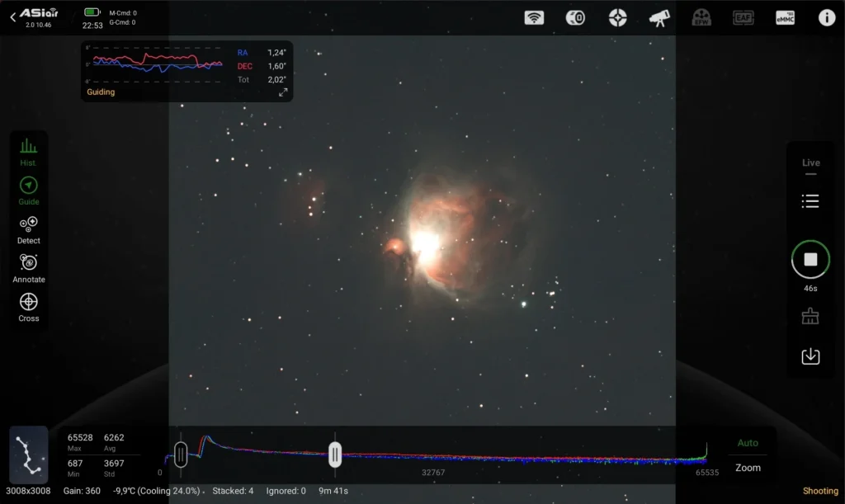Run star detection with Detect tool
Screen dimensions: 845x504
29,228
